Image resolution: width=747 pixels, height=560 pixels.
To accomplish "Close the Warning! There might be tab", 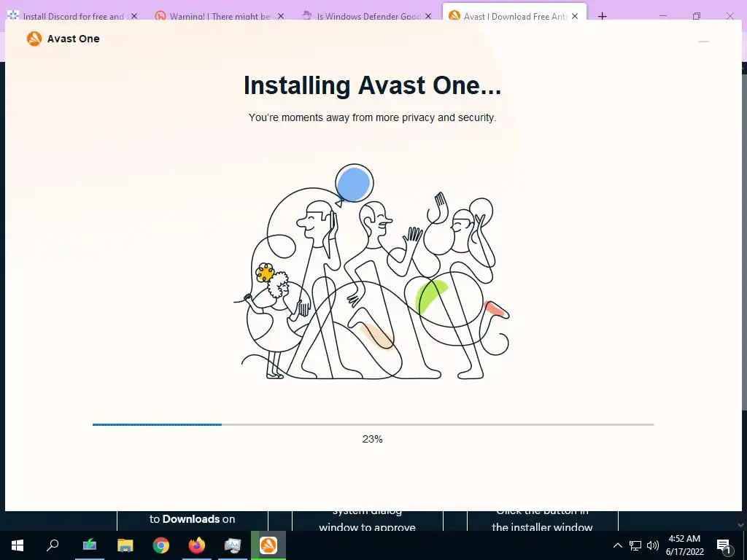I will coord(281,16).
